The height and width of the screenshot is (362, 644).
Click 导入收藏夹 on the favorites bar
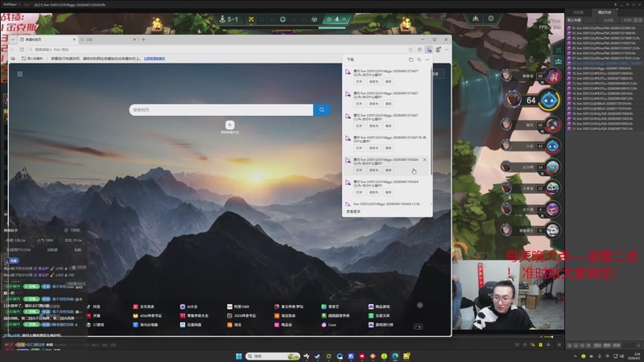(32, 59)
